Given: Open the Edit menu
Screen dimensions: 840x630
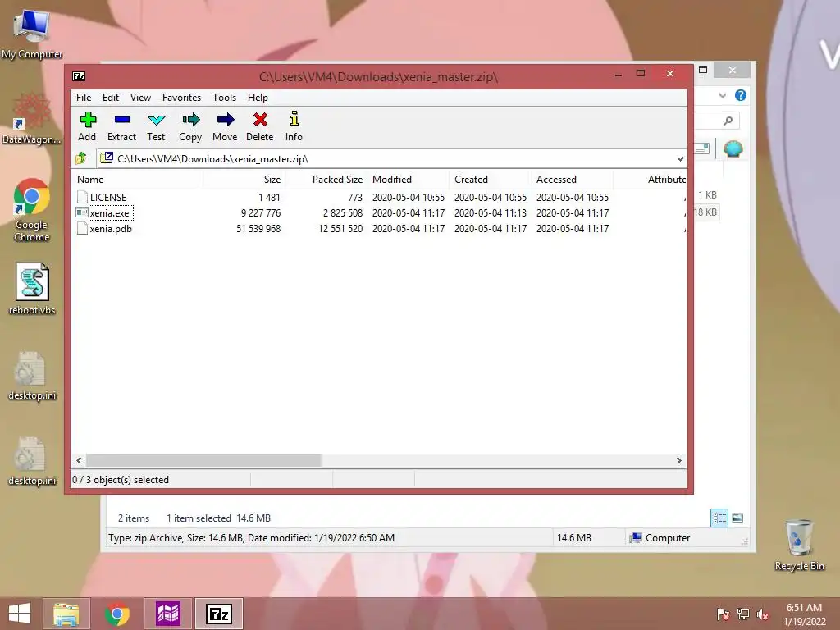Looking at the screenshot, I should point(111,98).
